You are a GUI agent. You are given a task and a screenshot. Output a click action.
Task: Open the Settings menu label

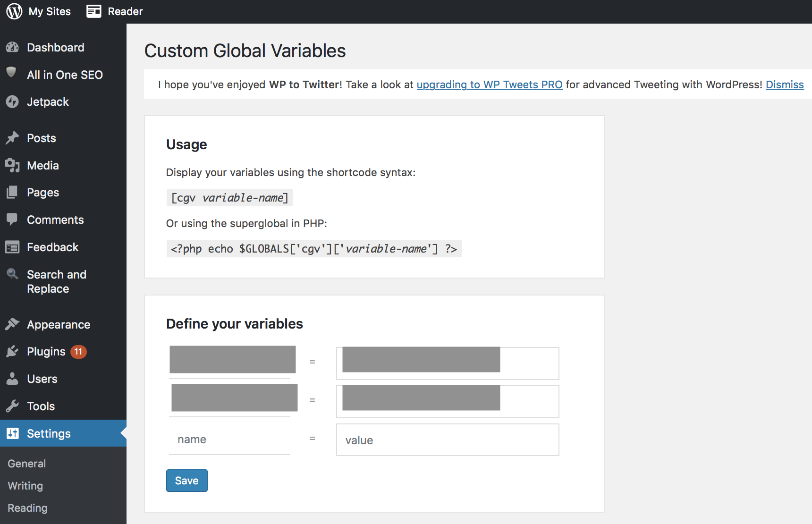click(49, 433)
